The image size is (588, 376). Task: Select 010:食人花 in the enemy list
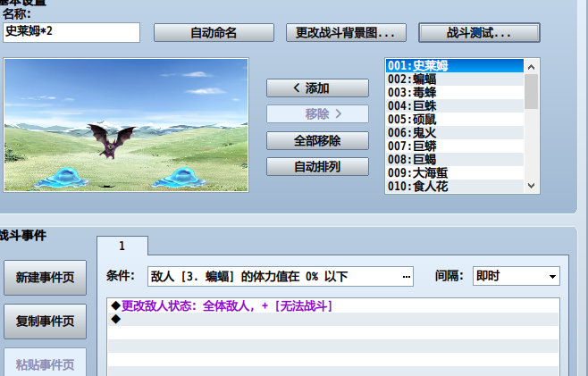455,186
